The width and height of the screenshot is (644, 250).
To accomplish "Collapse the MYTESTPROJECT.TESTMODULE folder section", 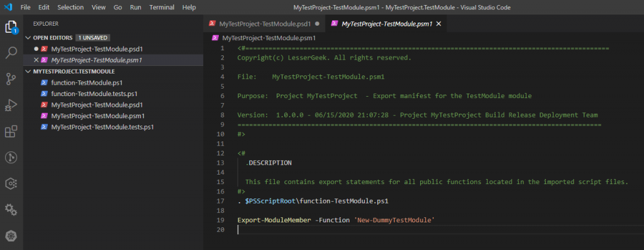I will 28,72.
